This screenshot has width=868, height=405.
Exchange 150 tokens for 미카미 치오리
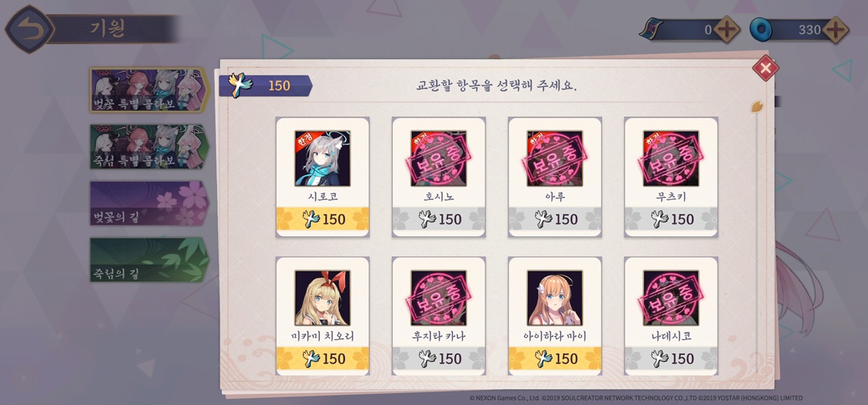pos(322,359)
